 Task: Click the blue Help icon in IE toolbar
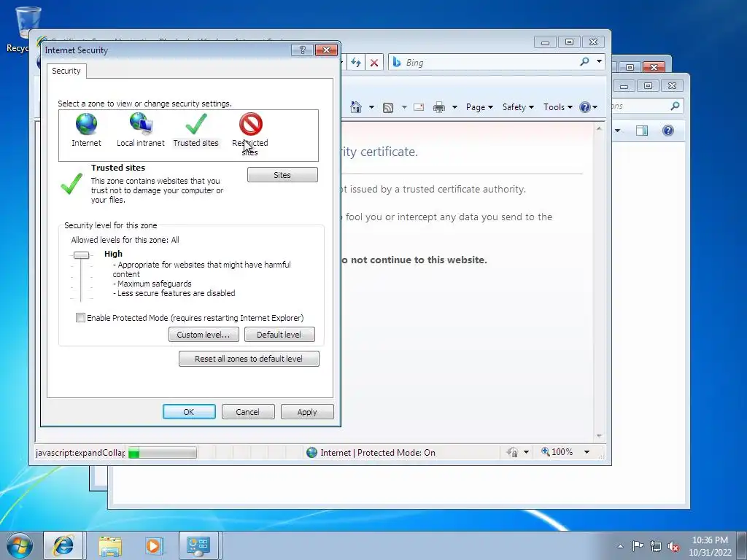[x=585, y=107]
